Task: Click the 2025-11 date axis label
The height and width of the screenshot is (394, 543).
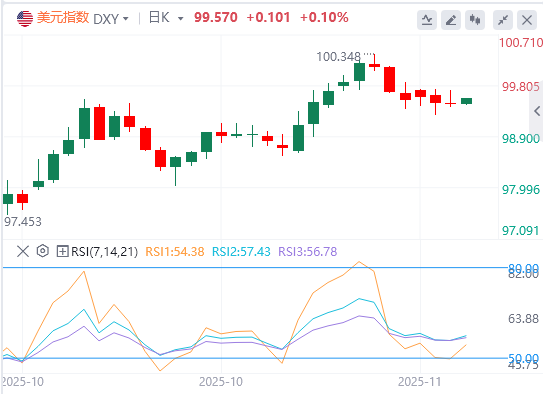Action: [x=419, y=382]
